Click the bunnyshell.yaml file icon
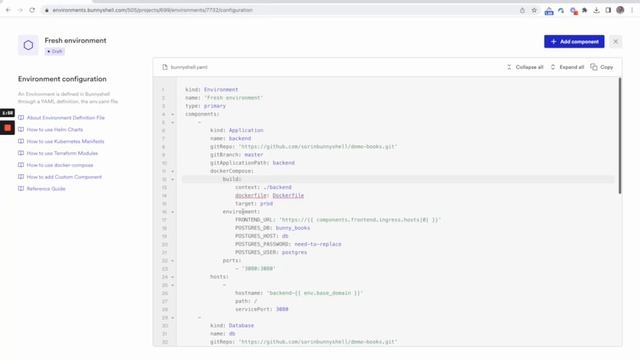This screenshot has height=360, width=640. [x=165, y=67]
